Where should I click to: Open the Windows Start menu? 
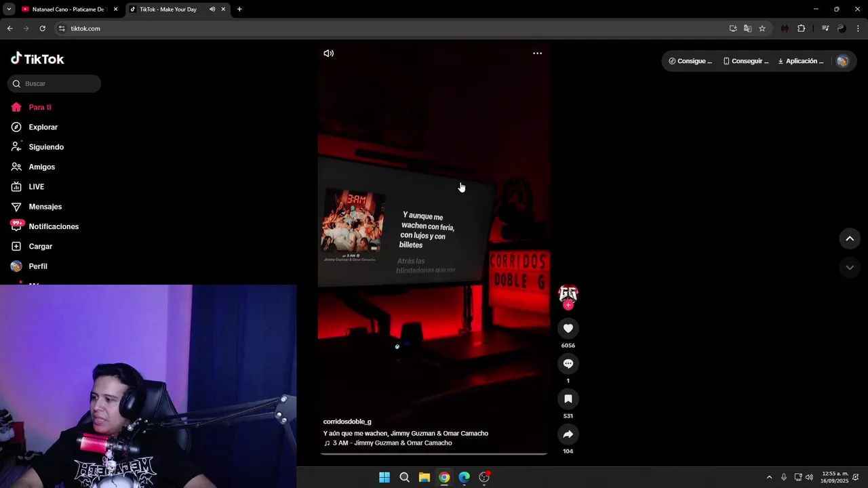pos(384,477)
